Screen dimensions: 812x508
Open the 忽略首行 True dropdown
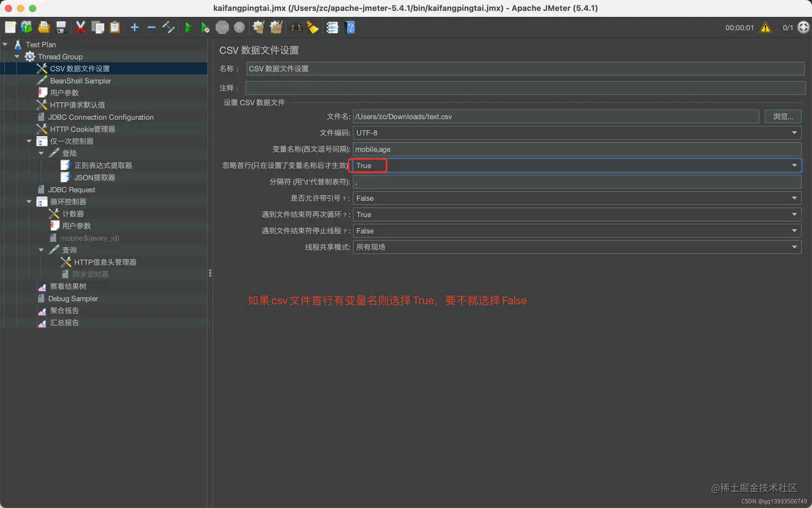point(577,166)
